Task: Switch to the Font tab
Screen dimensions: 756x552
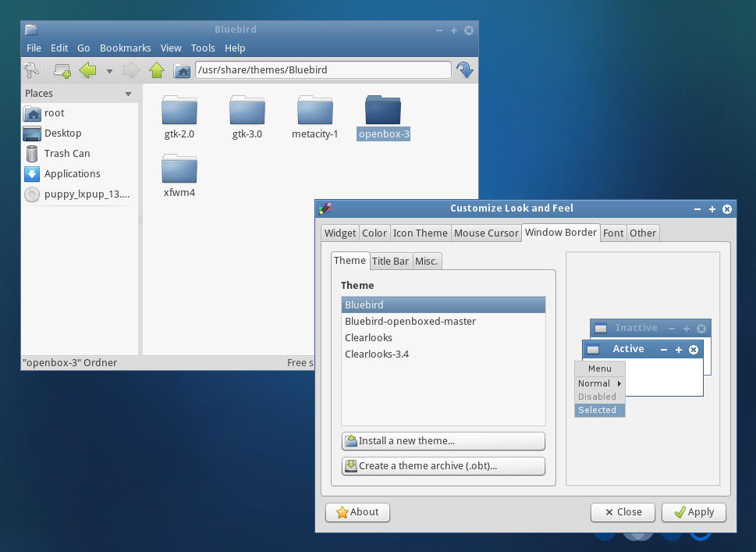Action: point(613,233)
